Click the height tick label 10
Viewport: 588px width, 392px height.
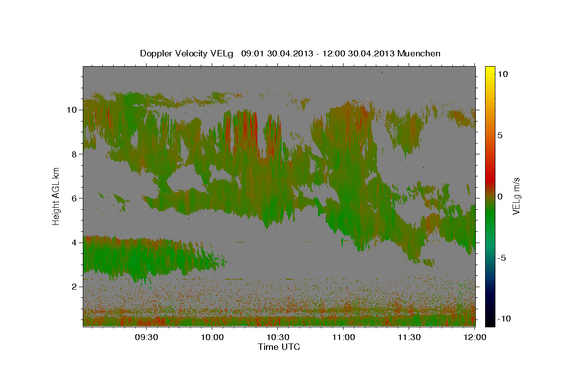[x=72, y=110]
